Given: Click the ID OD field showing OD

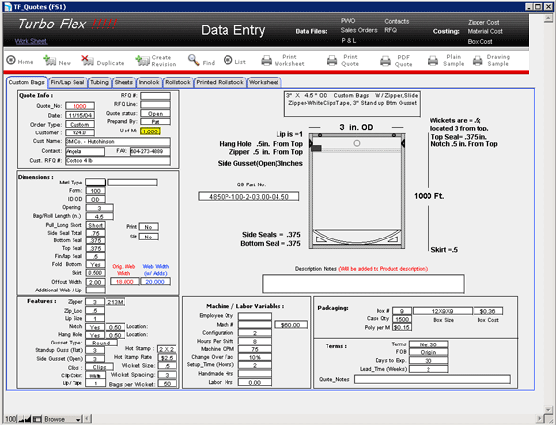Looking at the screenshot, I should pos(95,199).
